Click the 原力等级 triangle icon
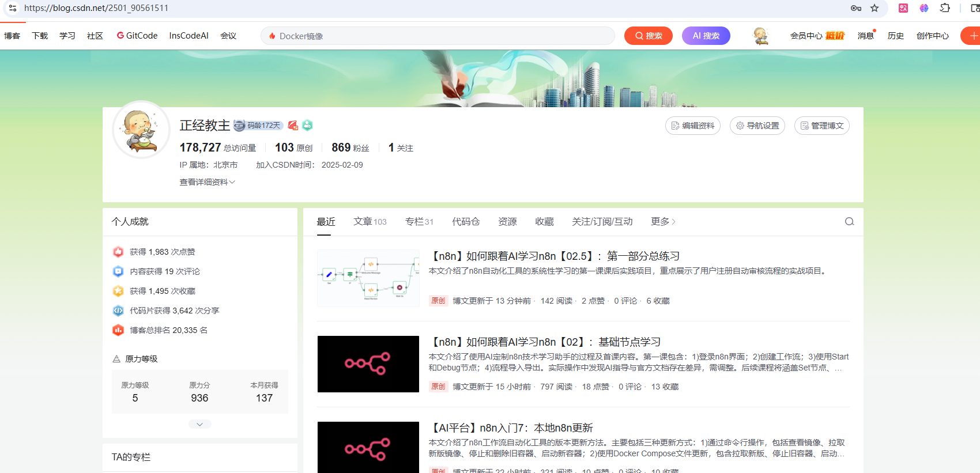 [x=116, y=359]
